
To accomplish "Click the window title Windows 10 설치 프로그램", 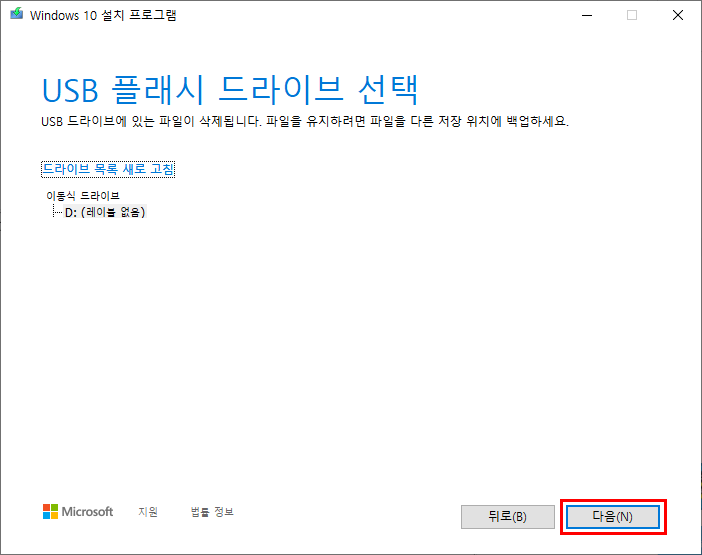I will click(103, 15).
